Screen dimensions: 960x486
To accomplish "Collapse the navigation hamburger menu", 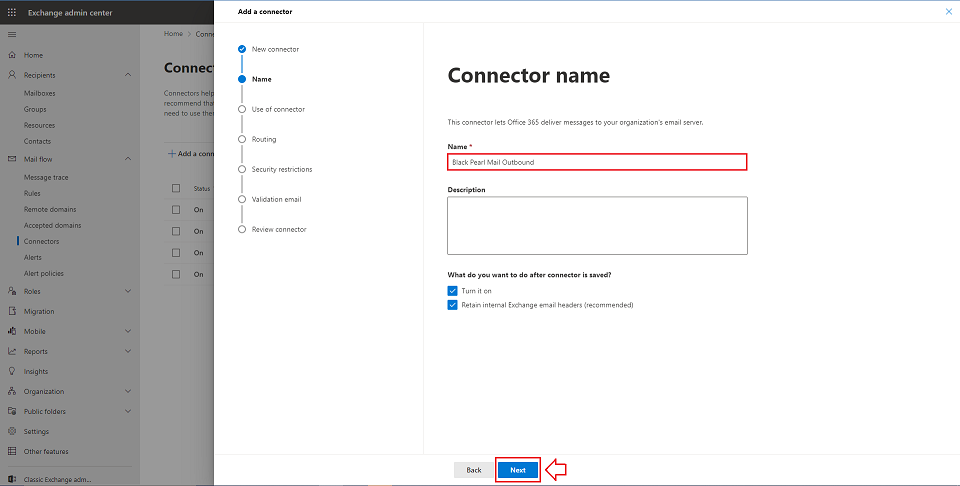I will pyautogui.click(x=12, y=34).
